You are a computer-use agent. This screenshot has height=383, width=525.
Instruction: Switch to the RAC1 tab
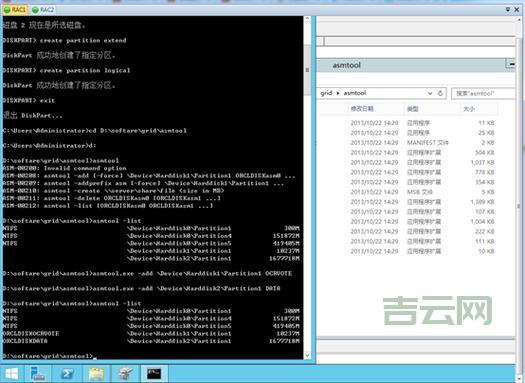(x=14, y=10)
